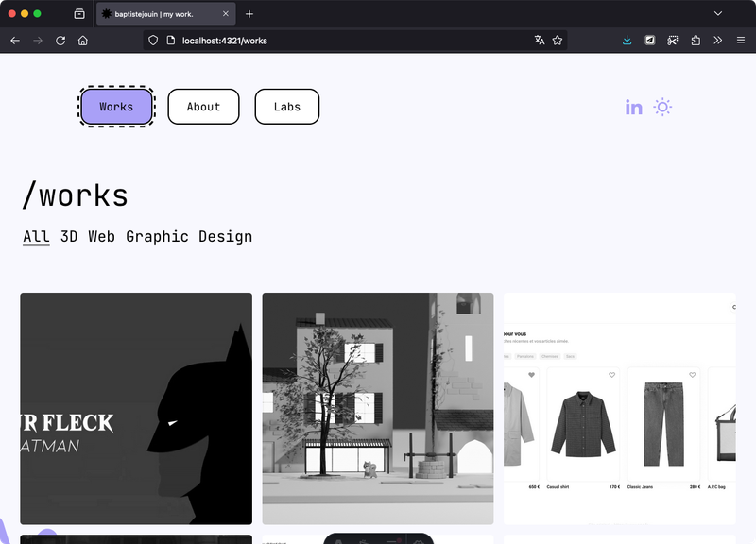The image size is (756, 544).
Task: Click the shield tracking protection icon
Action: pyautogui.click(x=153, y=41)
